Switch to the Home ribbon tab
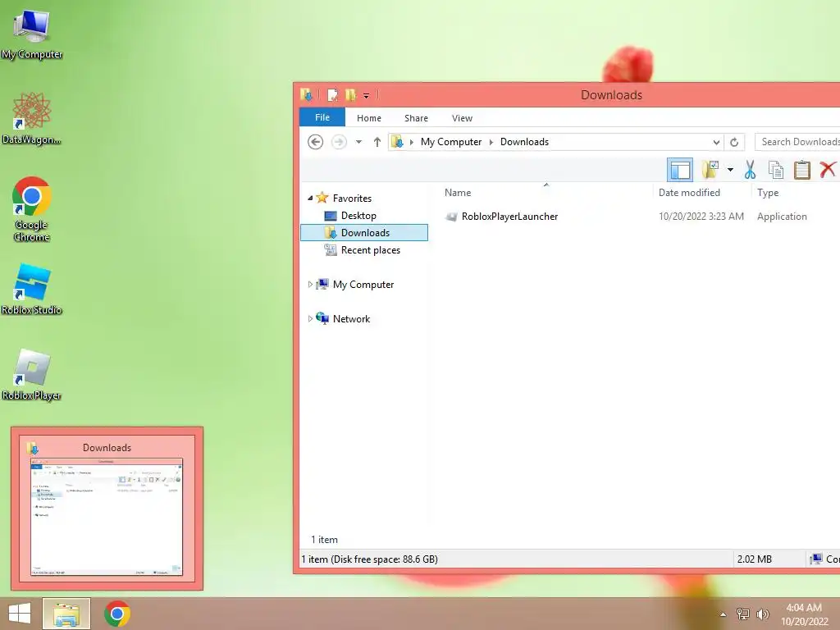 pyautogui.click(x=369, y=118)
